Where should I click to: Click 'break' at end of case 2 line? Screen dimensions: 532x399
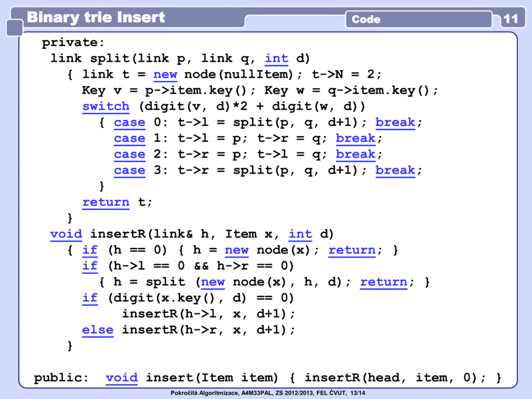356,154
